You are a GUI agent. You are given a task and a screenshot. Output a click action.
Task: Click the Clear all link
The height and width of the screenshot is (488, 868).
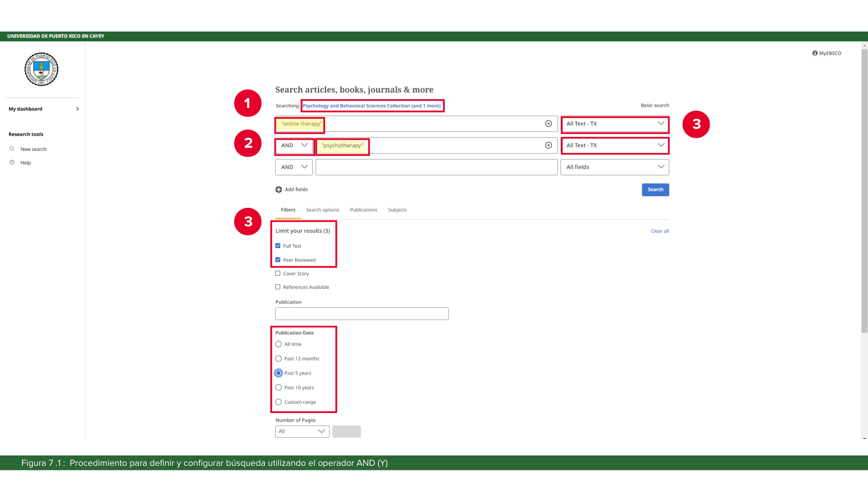click(x=660, y=231)
